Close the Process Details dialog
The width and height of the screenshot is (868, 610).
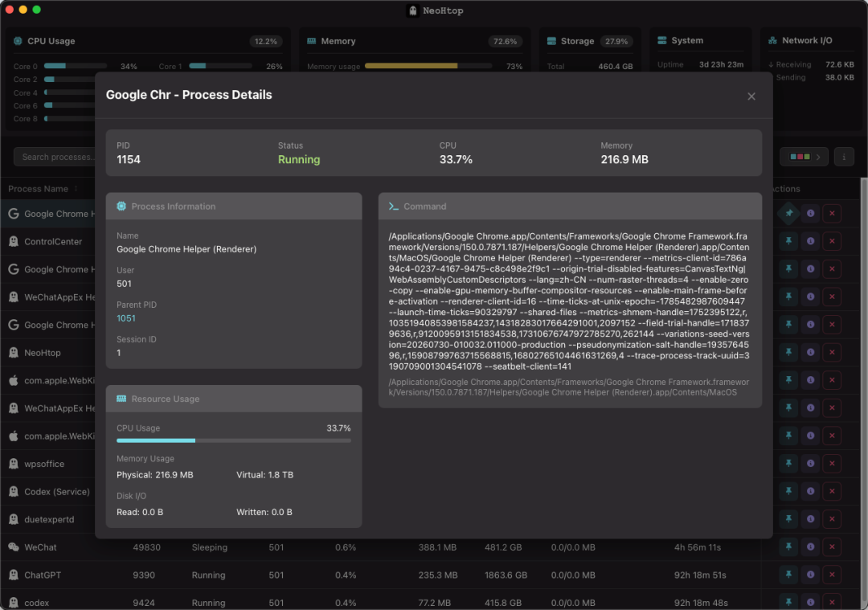(x=751, y=96)
